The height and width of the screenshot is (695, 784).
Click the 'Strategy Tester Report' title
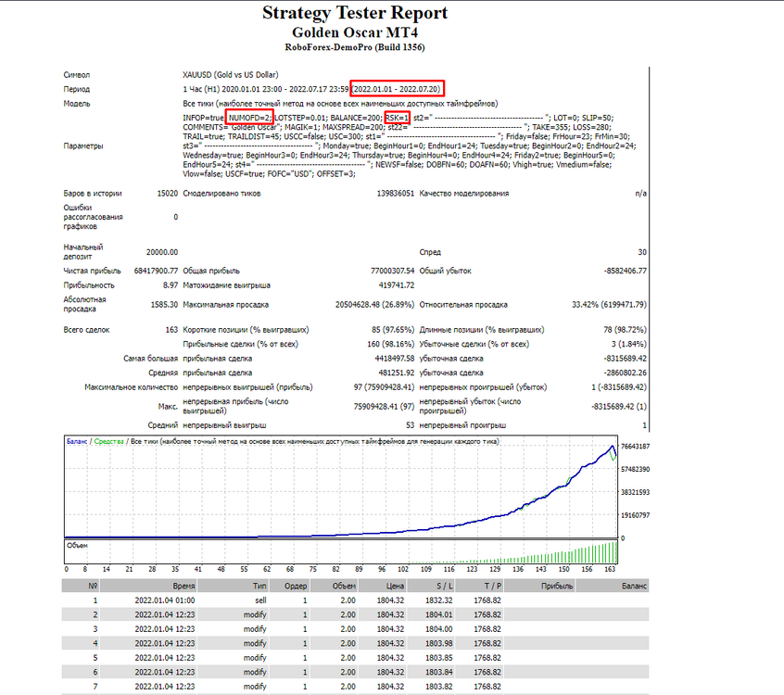tap(355, 12)
